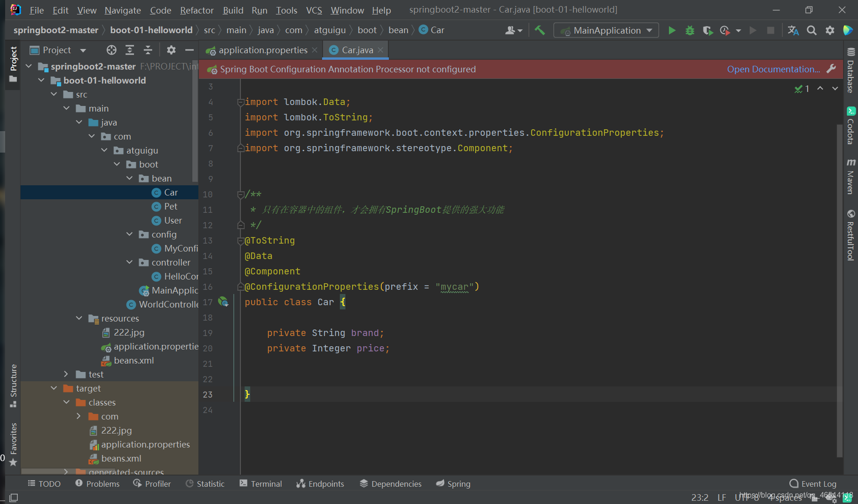The height and width of the screenshot is (504, 858).
Task: Open the translate icon in the toolbar
Action: coord(793,30)
